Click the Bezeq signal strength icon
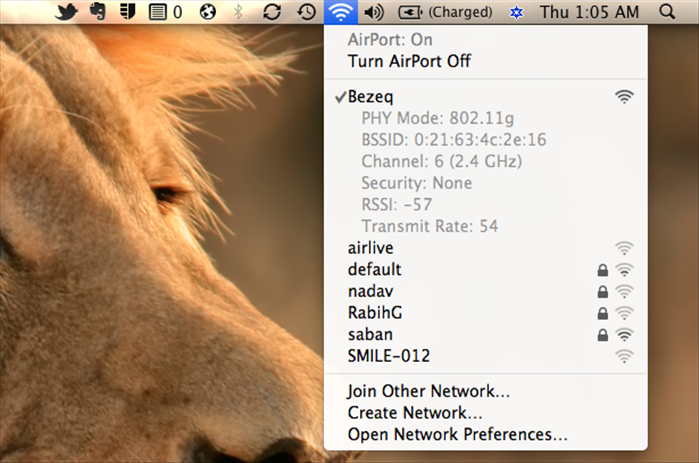699x463 pixels. 624,97
